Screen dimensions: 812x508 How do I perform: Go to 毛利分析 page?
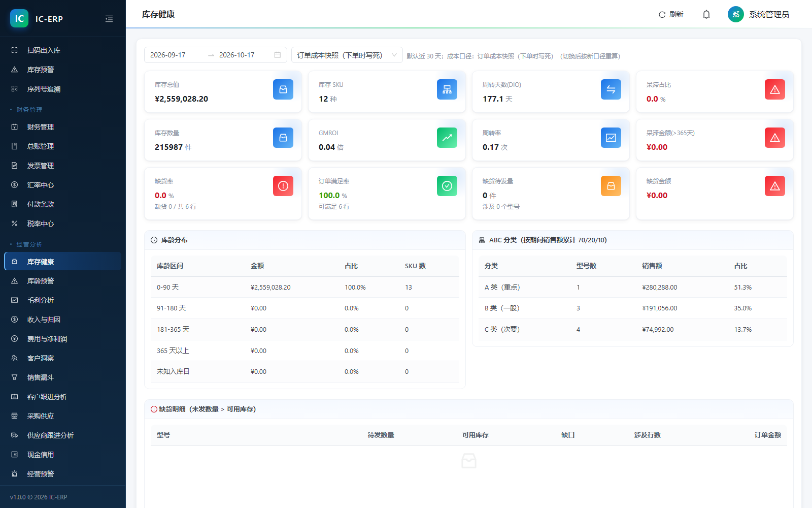coord(63,300)
